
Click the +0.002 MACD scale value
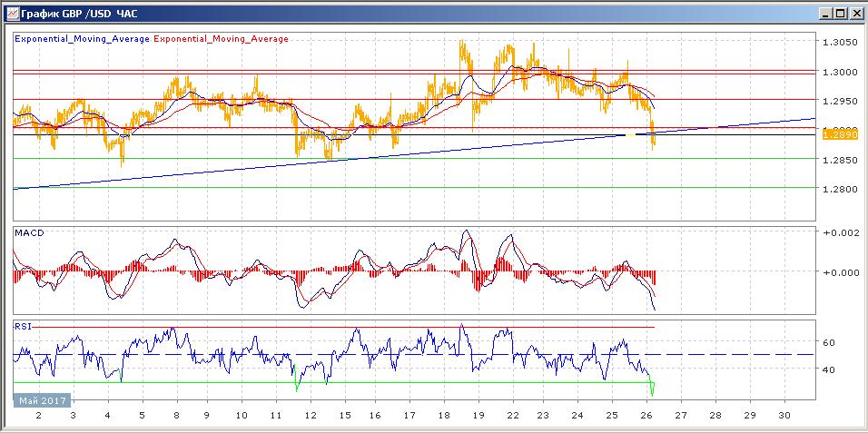tap(840, 233)
